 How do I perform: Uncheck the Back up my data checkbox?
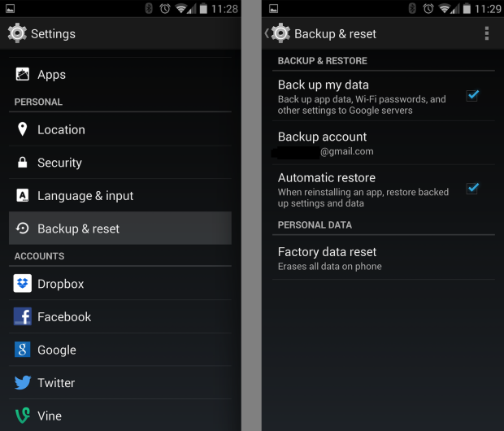tap(472, 95)
